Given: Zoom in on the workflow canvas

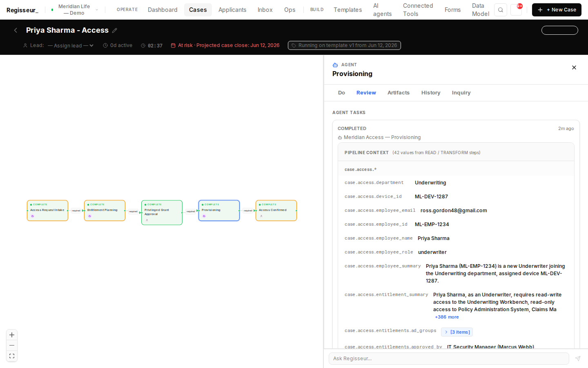Looking at the screenshot, I should click(12, 335).
